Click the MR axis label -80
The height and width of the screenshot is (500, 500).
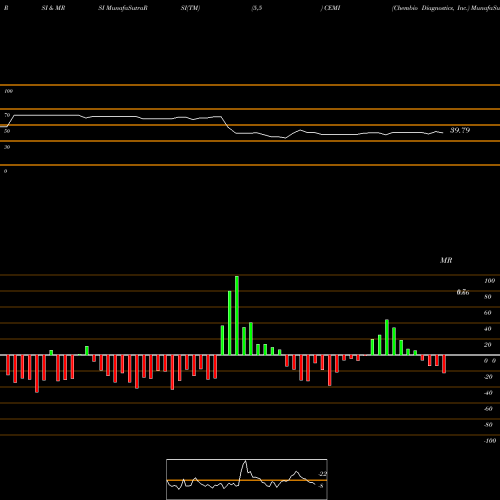(x=488, y=425)
